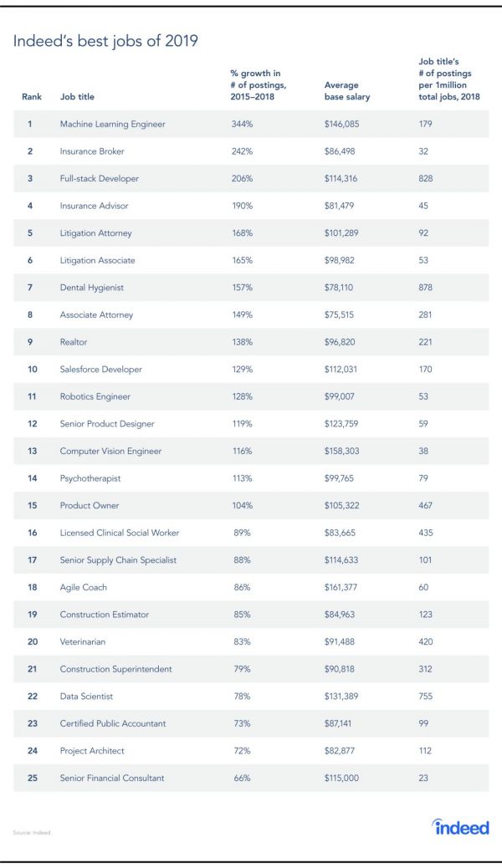Click the Dental Hygienist job title
The width and height of the screenshot is (502, 868).
point(93,288)
